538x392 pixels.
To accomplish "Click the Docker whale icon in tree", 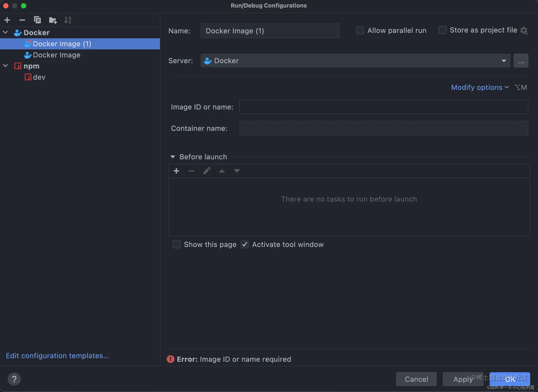I will point(17,33).
